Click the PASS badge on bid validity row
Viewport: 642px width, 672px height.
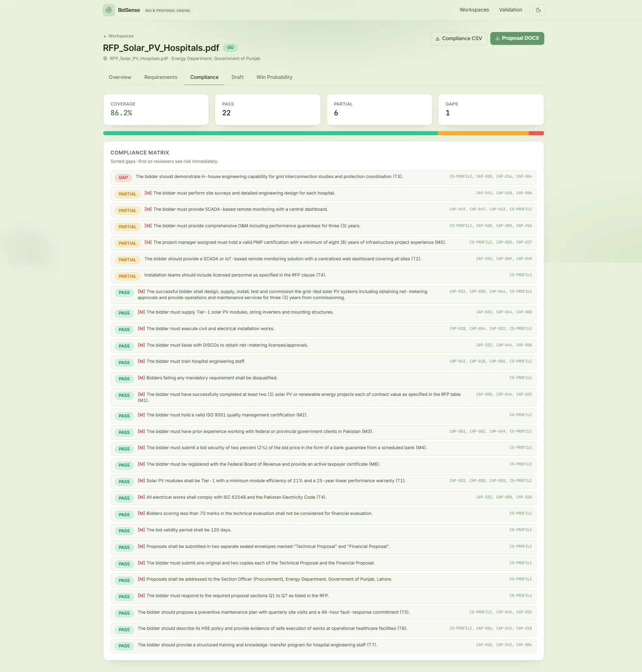(124, 531)
